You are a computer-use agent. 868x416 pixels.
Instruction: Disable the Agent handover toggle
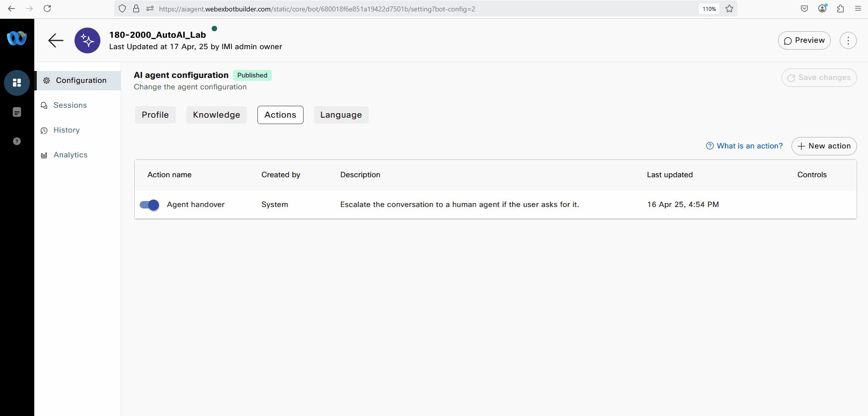click(x=150, y=205)
